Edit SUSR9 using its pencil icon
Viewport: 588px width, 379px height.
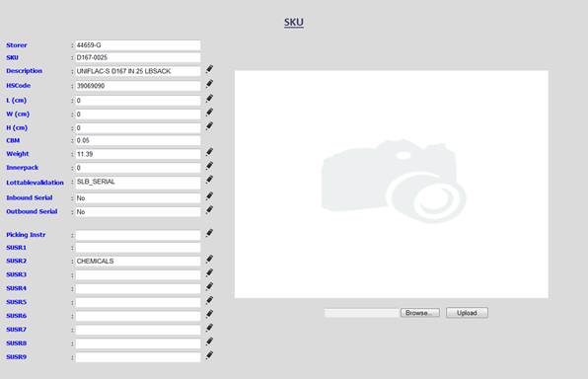tap(209, 355)
